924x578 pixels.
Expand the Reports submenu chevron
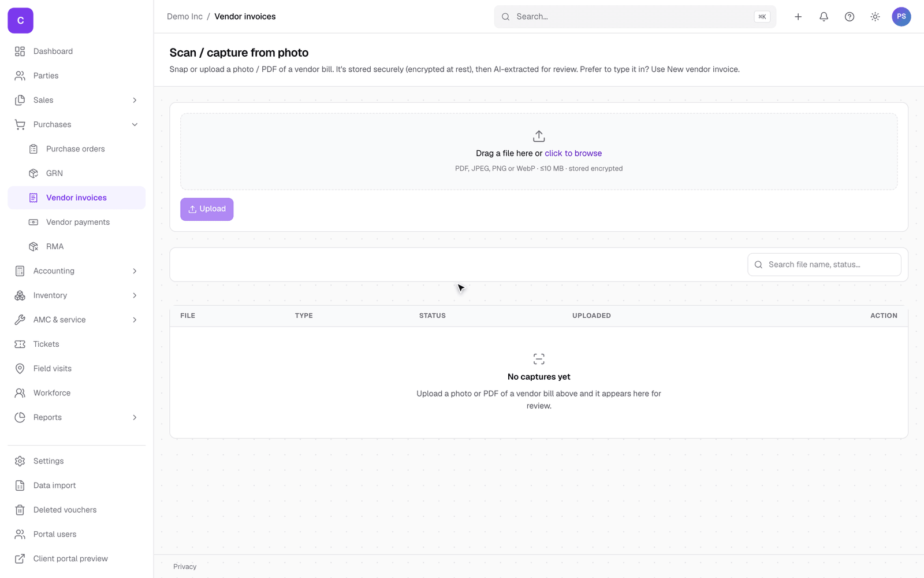(135, 417)
